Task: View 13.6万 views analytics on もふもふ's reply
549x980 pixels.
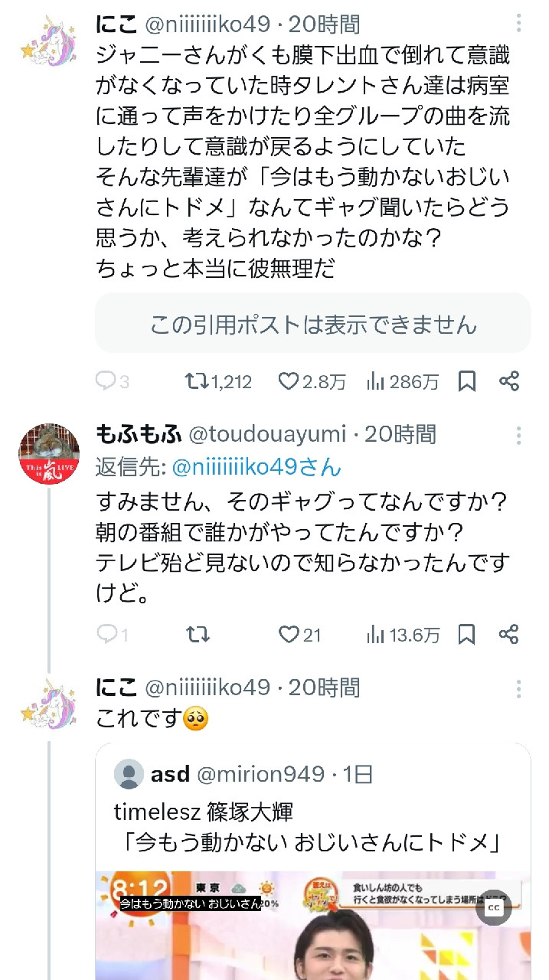Action: (x=376, y=634)
